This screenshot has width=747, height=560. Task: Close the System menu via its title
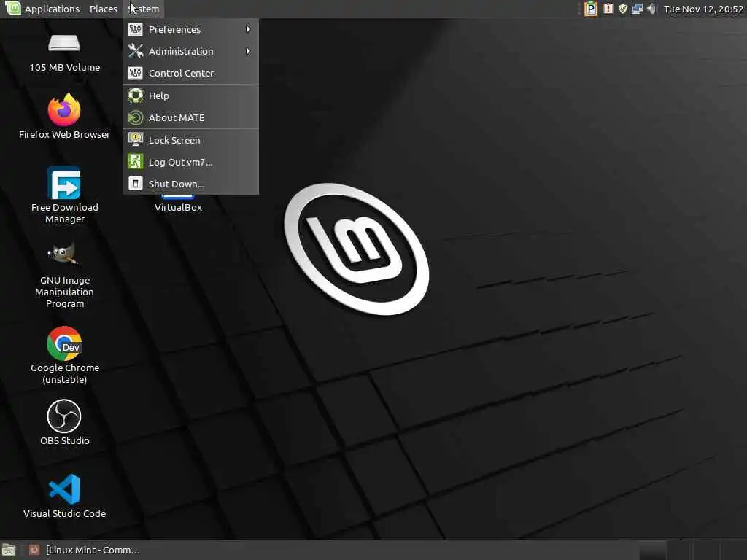point(144,9)
